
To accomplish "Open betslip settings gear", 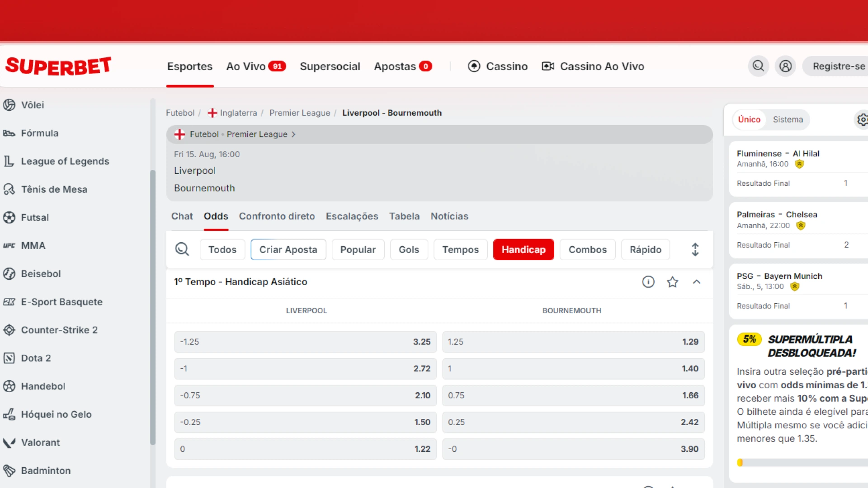I will [x=862, y=120].
